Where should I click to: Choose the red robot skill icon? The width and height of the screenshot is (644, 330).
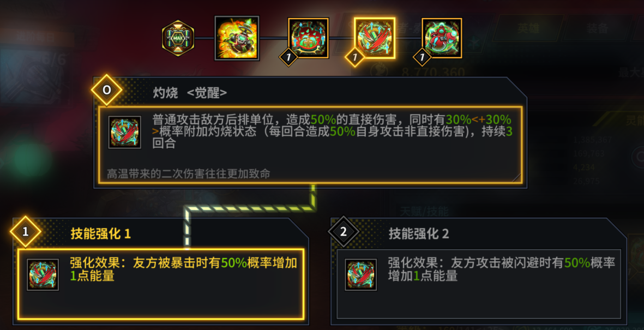[x=442, y=38]
